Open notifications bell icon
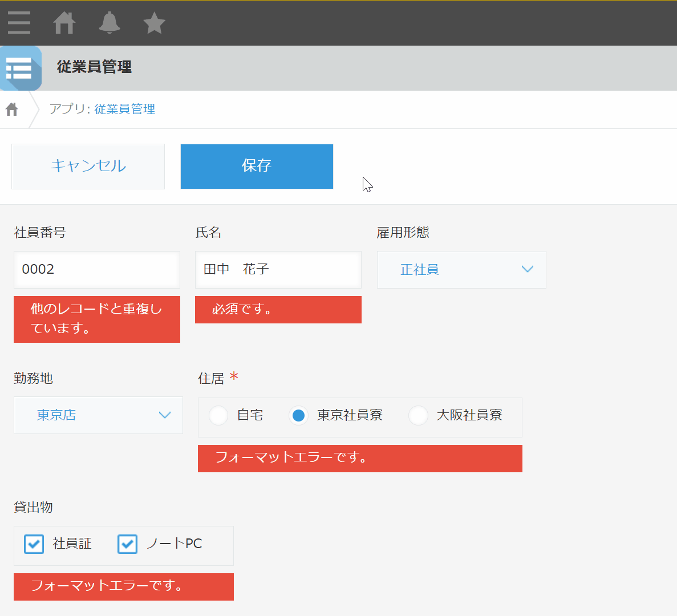This screenshot has width=677, height=616. [110, 23]
